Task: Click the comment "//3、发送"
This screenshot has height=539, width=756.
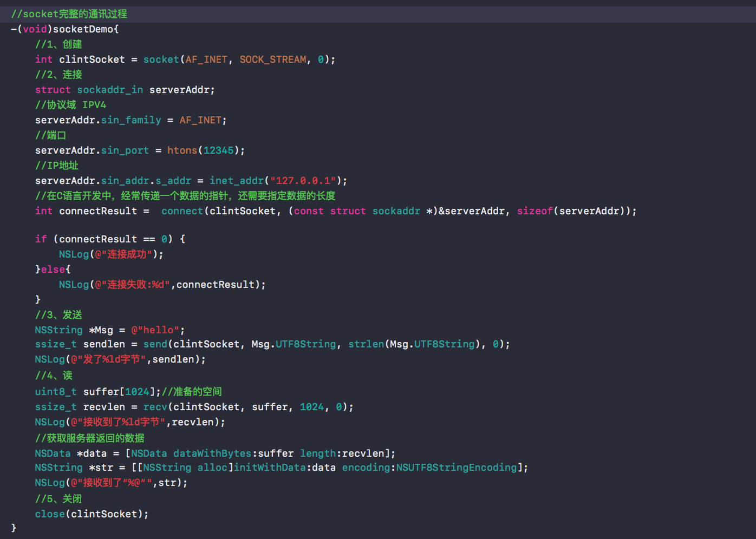Action: coord(58,315)
